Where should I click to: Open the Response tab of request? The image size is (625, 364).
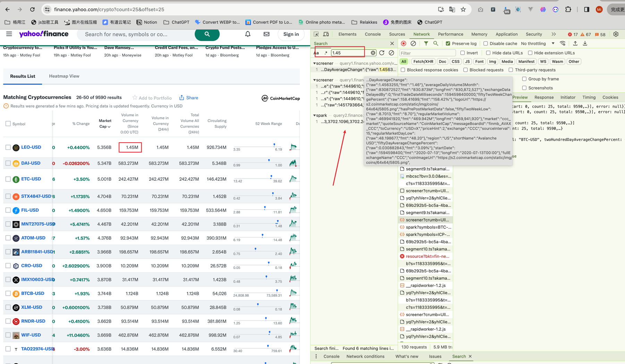(544, 97)
